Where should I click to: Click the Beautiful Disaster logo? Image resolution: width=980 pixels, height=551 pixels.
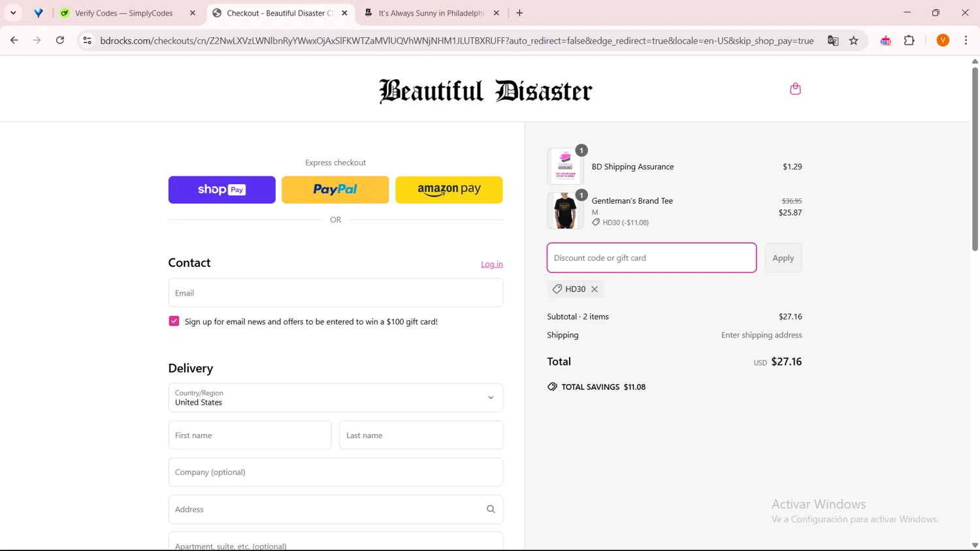click(x=485, y=91)
